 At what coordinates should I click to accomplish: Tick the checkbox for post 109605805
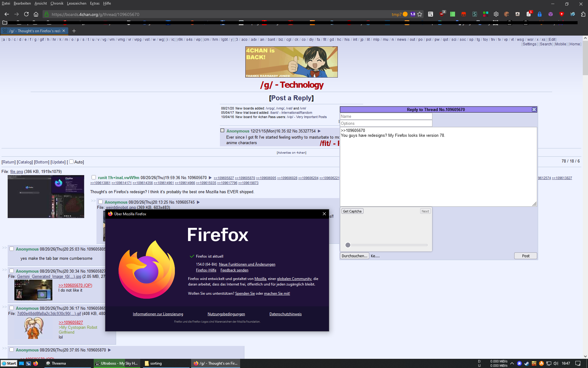tap(11, 249)
